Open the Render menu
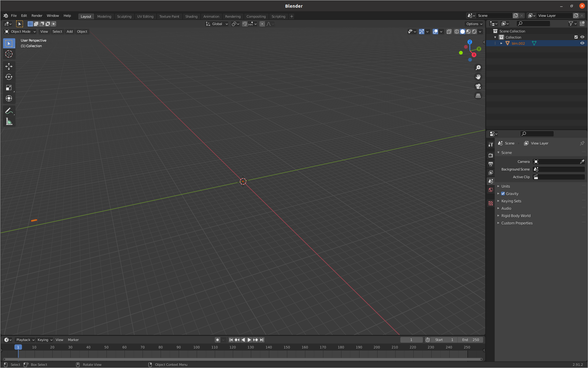Image resolution: width=588 pixels, height=368 pixels. (x=37, y=16)
